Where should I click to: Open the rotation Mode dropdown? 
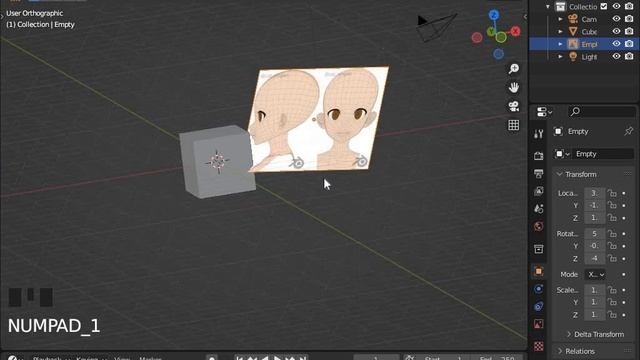coord(595,275)
